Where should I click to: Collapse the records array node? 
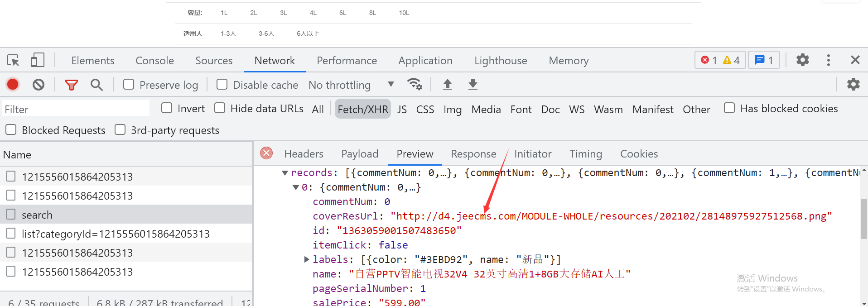pos(285,173)
